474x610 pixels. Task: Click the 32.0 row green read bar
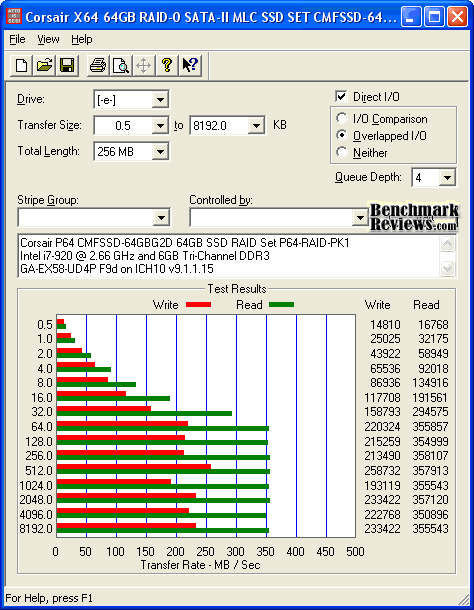pyautogui.click(x=144, y=413)
